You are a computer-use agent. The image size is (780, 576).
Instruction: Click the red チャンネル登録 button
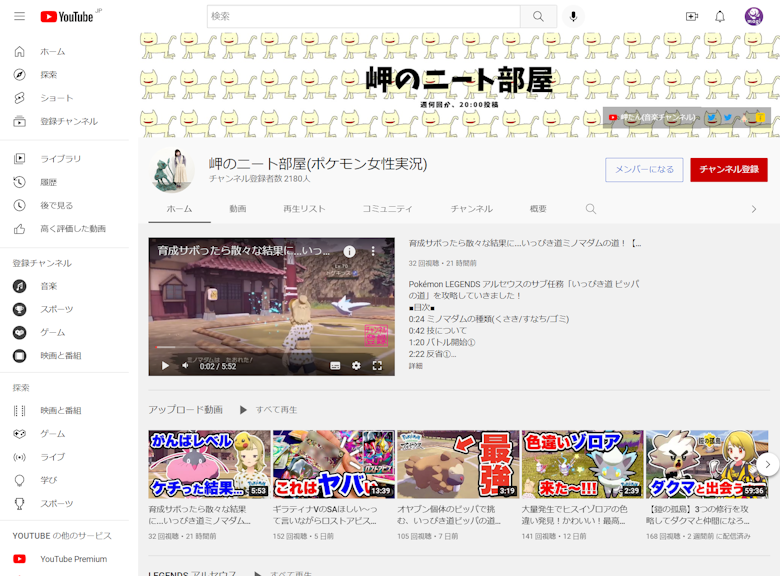coord(728,170)
